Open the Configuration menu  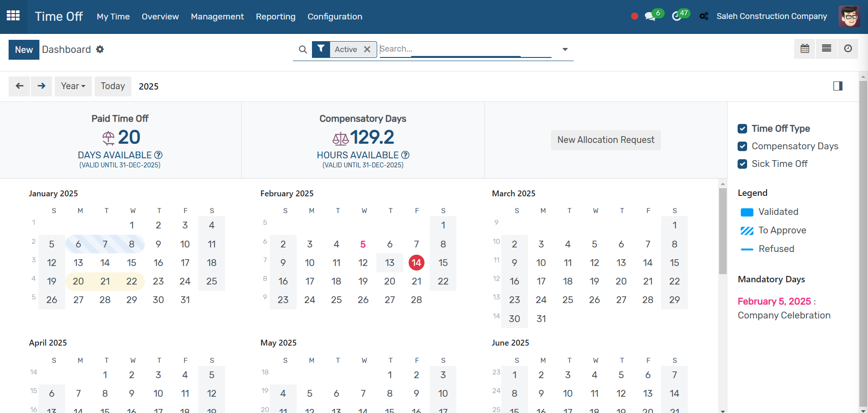335,16
